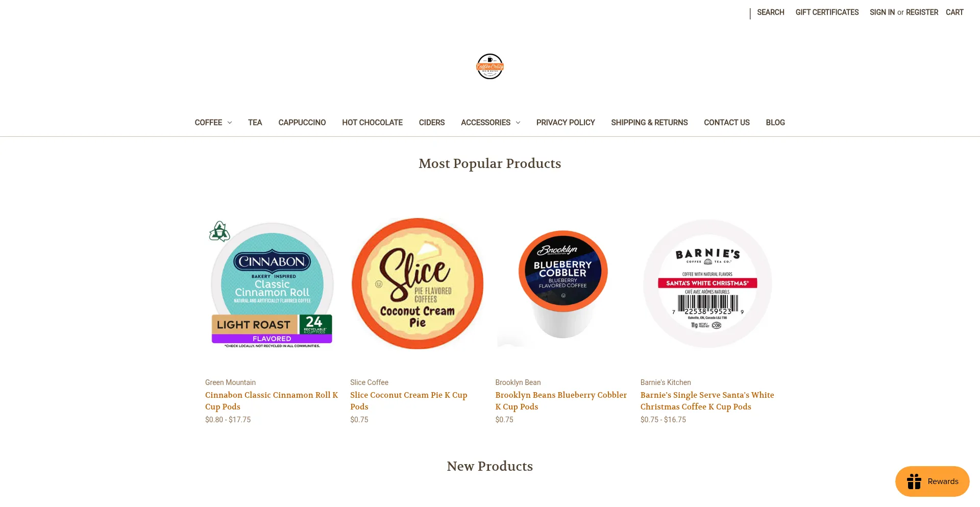
Task: Open the Search link in header
Action: (x=771, y=12)
